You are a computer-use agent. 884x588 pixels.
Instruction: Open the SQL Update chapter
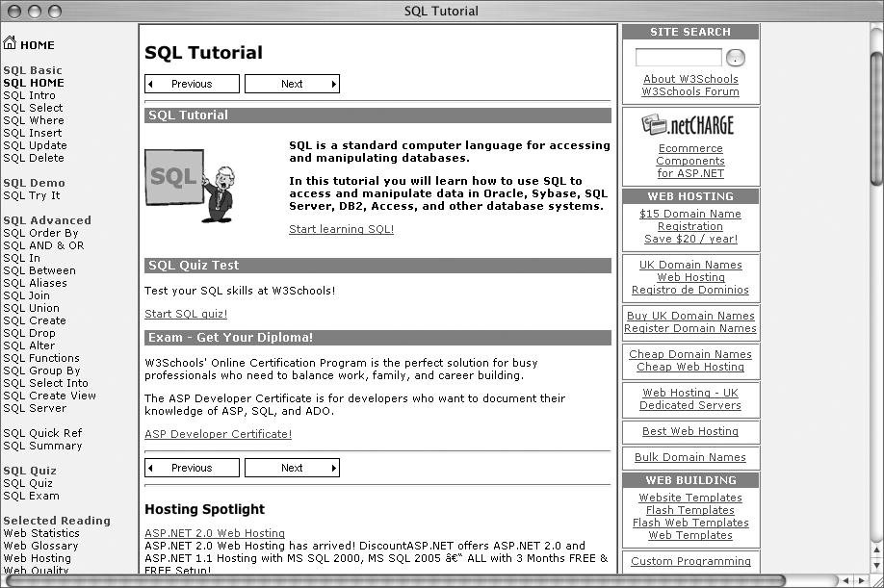tap(35, 145)
